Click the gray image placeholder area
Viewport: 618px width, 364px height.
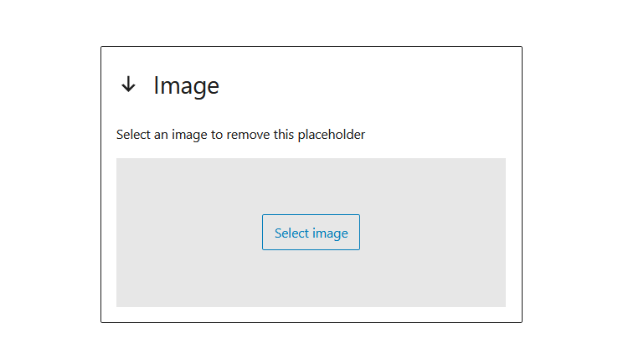click(311, 233)
